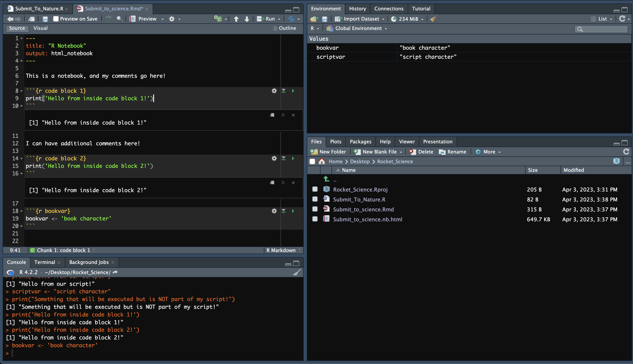The width and height of the screenshot is (633, 364).
Task: Switch editor to Source mode
Action: point(17,28)
